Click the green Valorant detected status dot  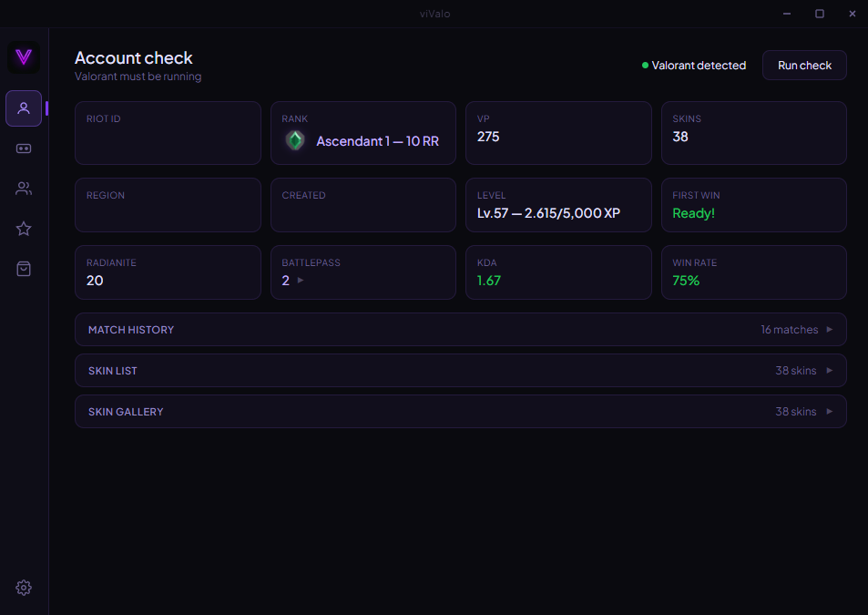tap(645, 66)
